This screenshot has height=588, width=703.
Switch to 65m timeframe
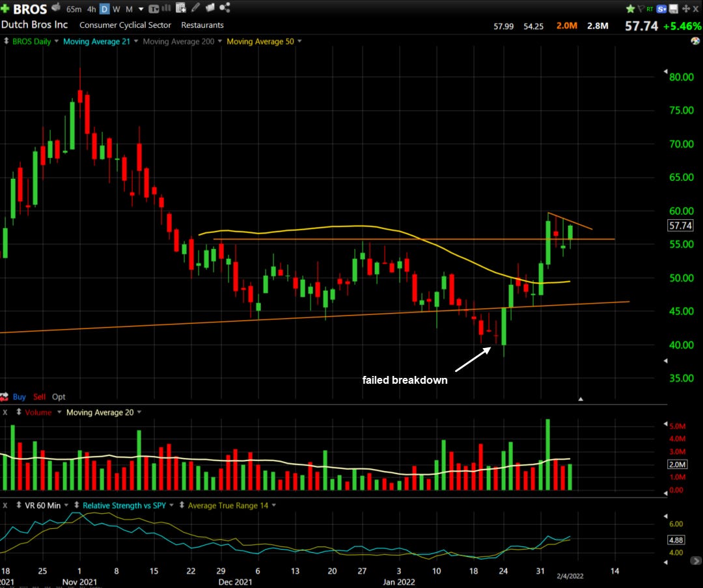coord(74,9)
